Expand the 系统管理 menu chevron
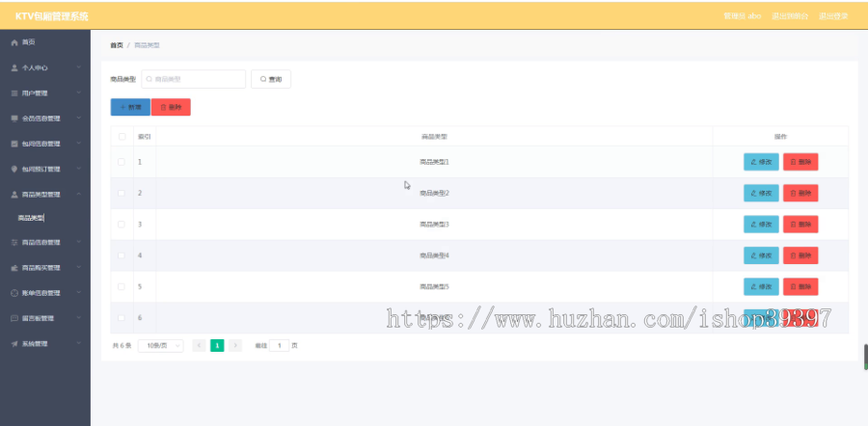Image resolution: width=868 pixels, height=426 pixels. pyautogui.click(x=79, y=343)
